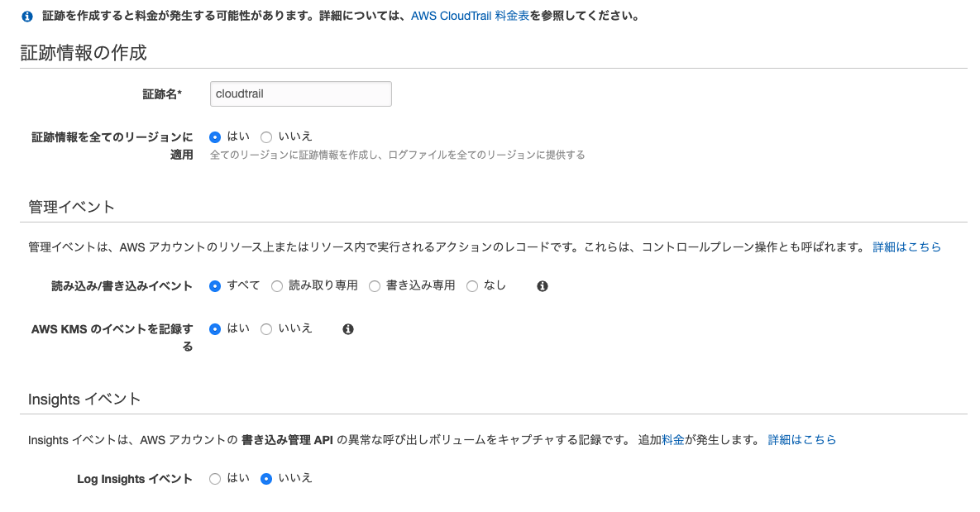Click the info icon beside 読み込み/書き込みイベント options
980x512 pixels.
click(x=543, y=286)
